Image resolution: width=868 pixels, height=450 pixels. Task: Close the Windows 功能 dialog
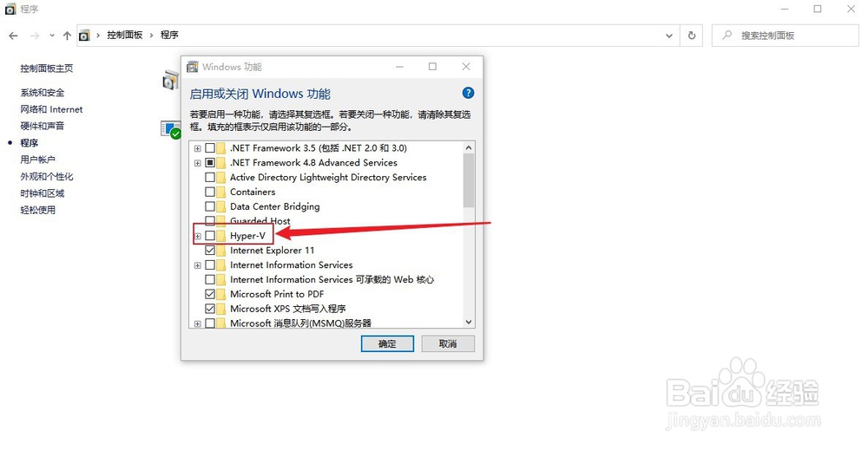466,67
